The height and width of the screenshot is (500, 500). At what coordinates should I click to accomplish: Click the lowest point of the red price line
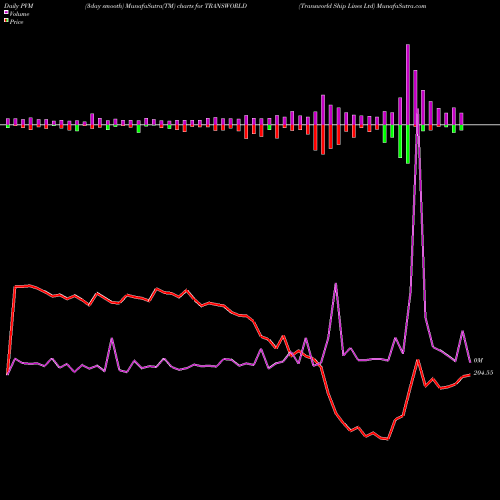point(387,439)
